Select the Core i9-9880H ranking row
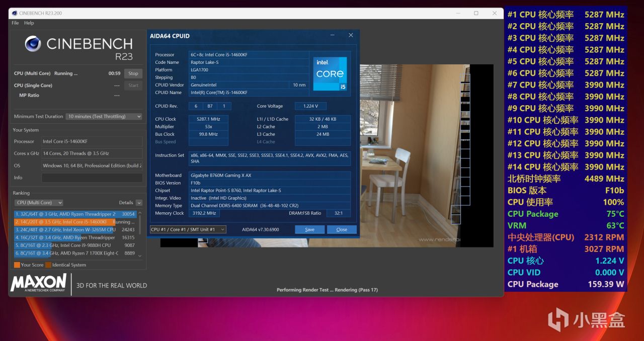The width and height of the screenshot is (644, 341). tap(75, 245)
